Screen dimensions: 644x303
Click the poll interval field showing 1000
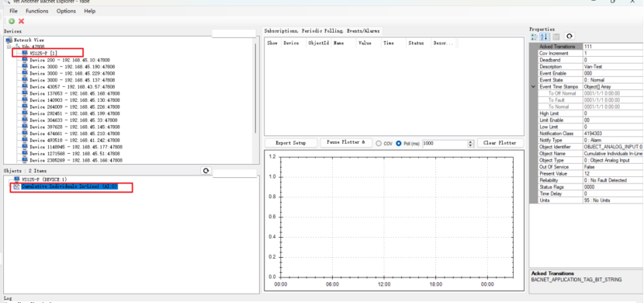(x=445, y=144)
